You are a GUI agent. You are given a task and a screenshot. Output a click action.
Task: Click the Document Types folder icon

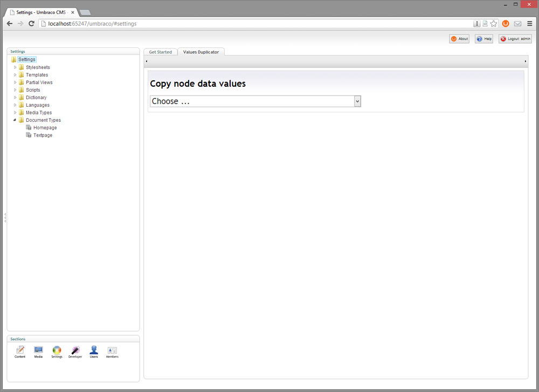[x=22, y=120]
